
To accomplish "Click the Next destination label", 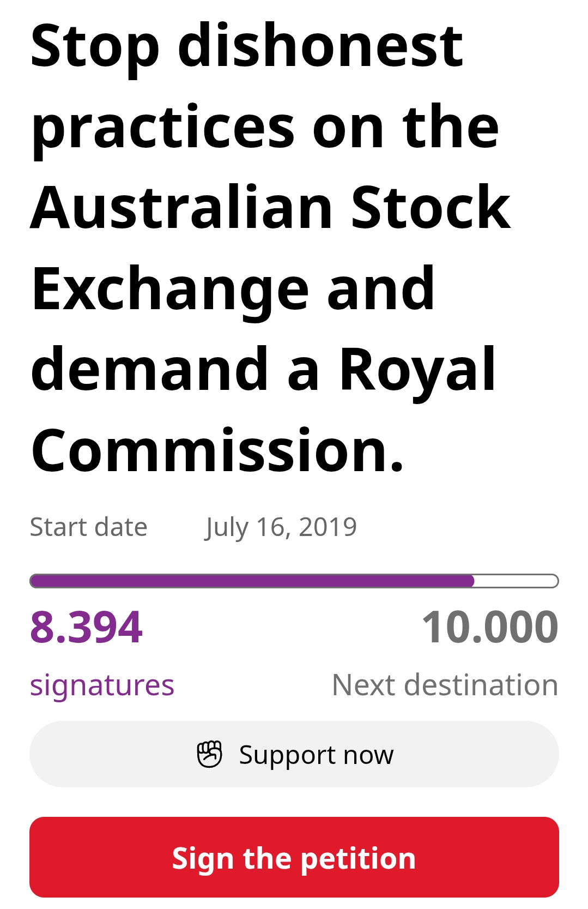I will (445, 685).
